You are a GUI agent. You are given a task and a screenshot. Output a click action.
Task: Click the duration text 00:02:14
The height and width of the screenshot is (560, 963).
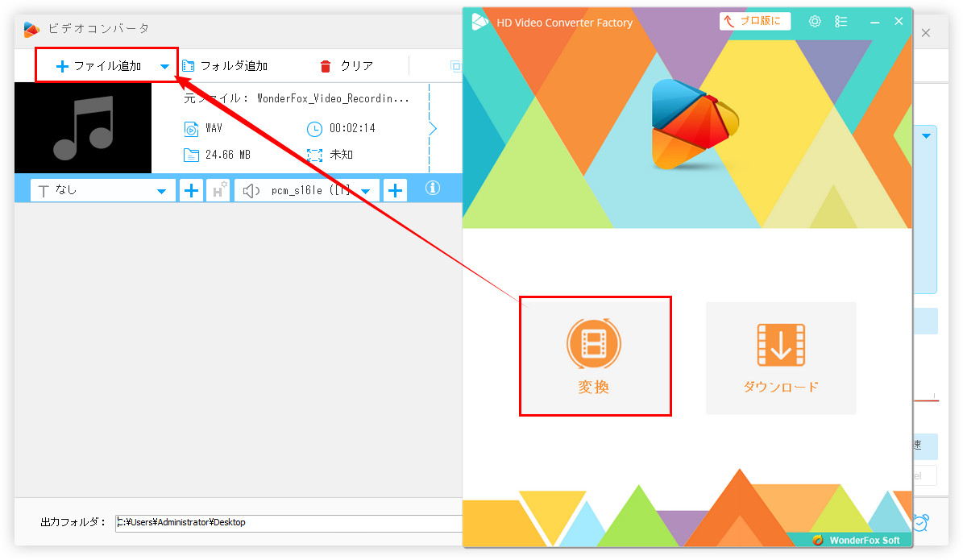pyautogui.click(x=352, y=128)
